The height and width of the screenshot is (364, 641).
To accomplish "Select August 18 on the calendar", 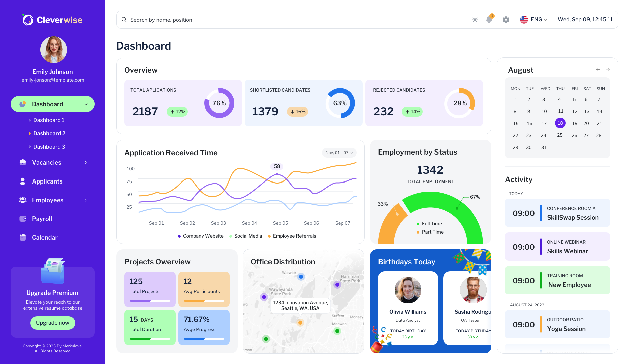I will (x=560, y=123).
